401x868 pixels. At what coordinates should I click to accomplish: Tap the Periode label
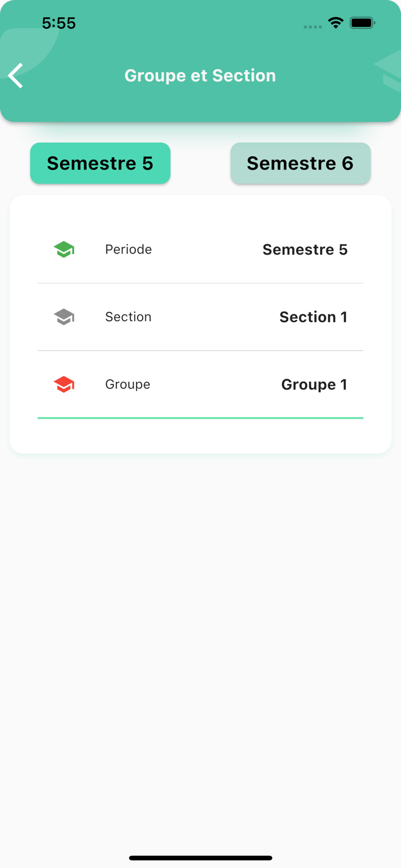click(128, 249)
